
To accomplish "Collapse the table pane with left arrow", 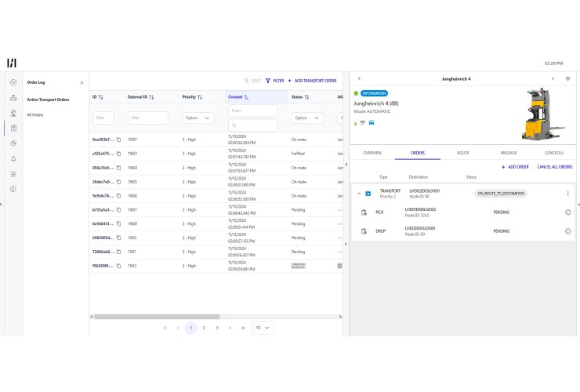I will click(346, 165).
